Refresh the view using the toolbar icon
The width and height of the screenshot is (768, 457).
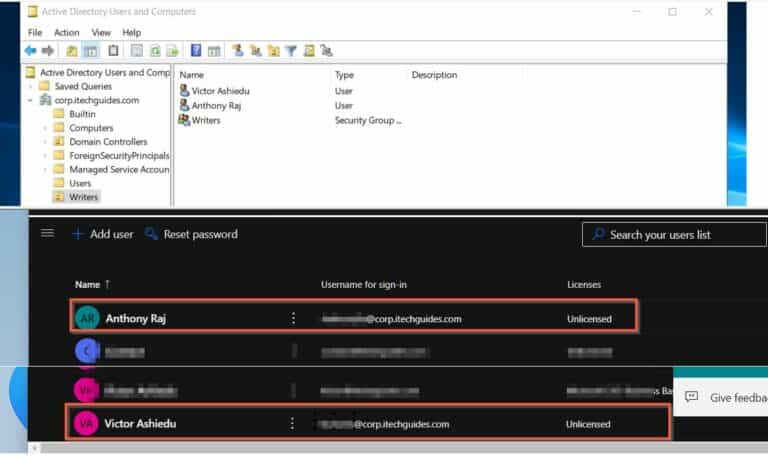pos(155,50)
